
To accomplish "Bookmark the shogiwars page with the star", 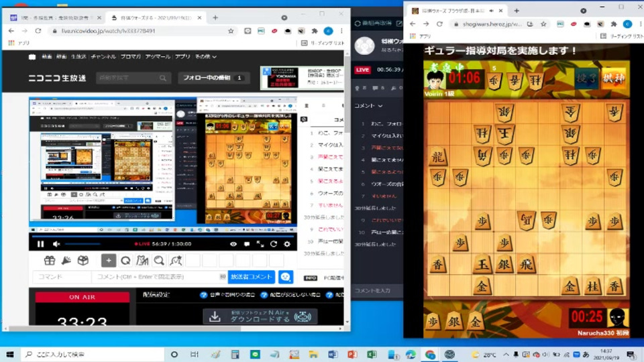I will click(x=544, y=24).
